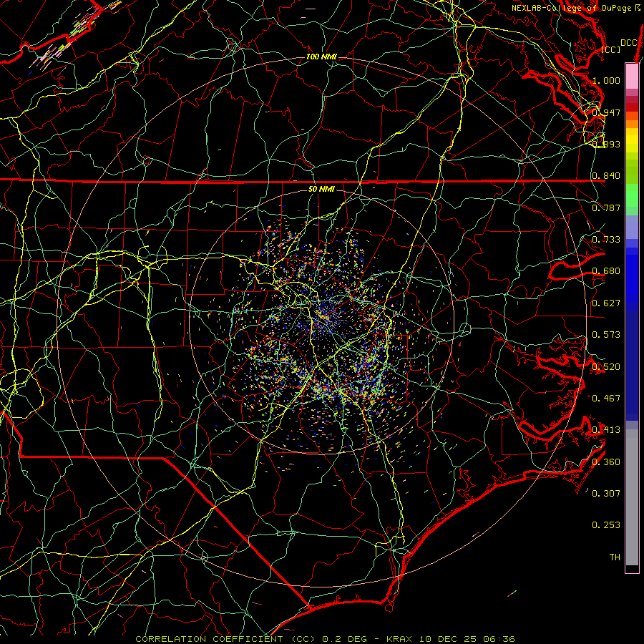The width and height of the screenshot is (644, 644).
Task: Click the 0.680 legend value
Action: click(606, 271)
